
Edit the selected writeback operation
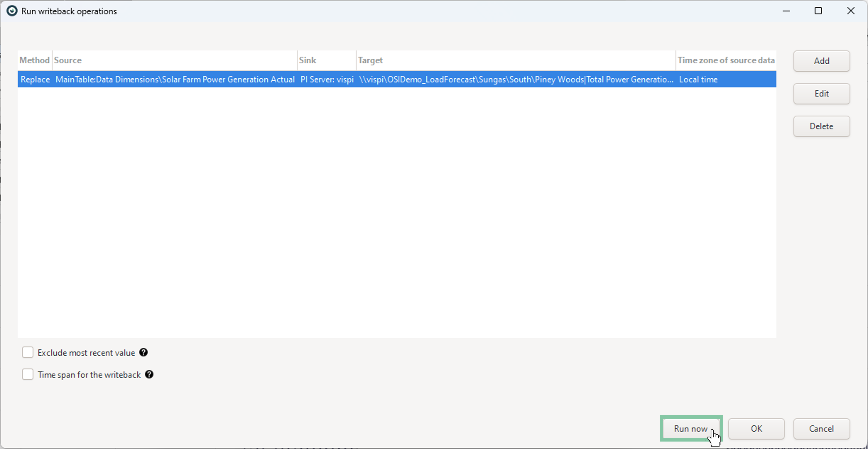point(821,94)
